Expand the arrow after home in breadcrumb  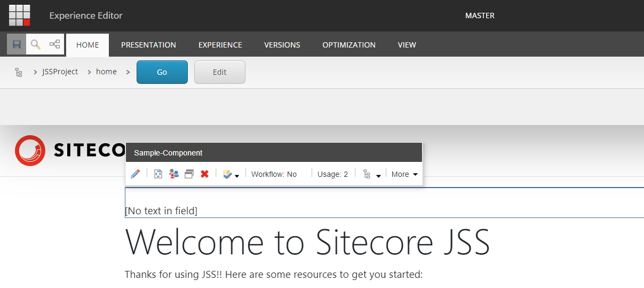128,72
